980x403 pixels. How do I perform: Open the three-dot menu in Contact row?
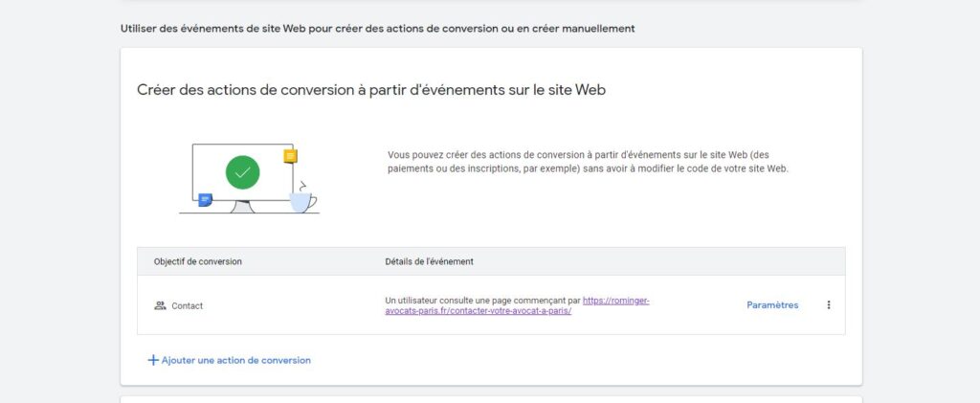829,305
